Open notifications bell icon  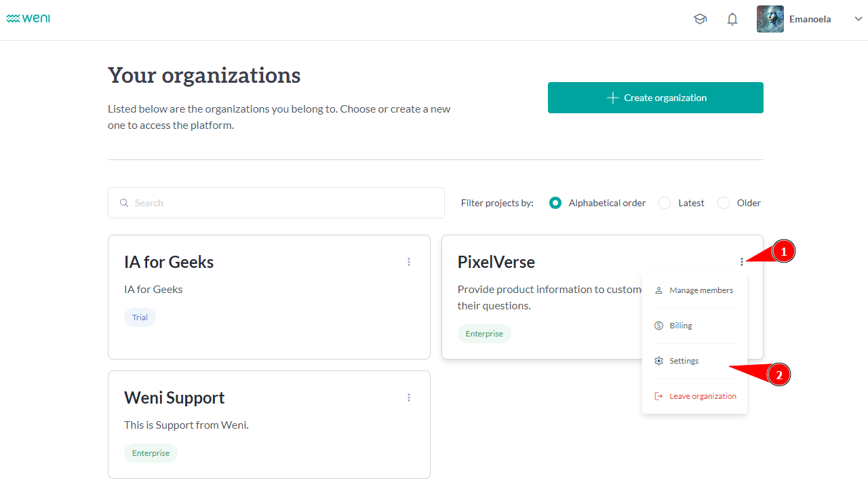tap(732, 19)
